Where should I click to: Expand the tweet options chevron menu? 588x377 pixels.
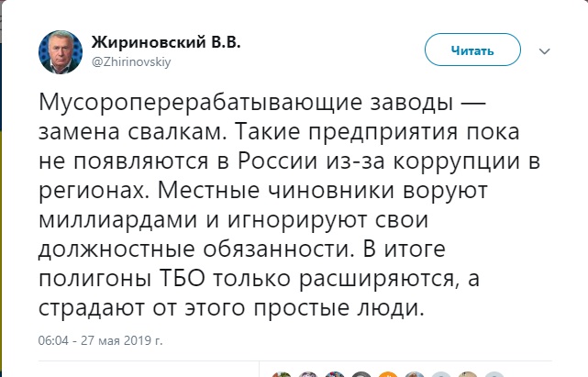click(x=544, y=50)
